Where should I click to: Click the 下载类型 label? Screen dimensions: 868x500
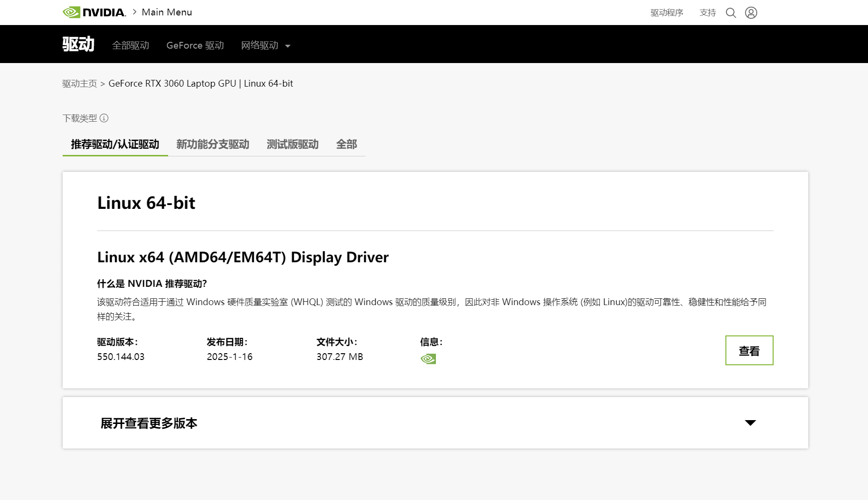coord(79,118)
